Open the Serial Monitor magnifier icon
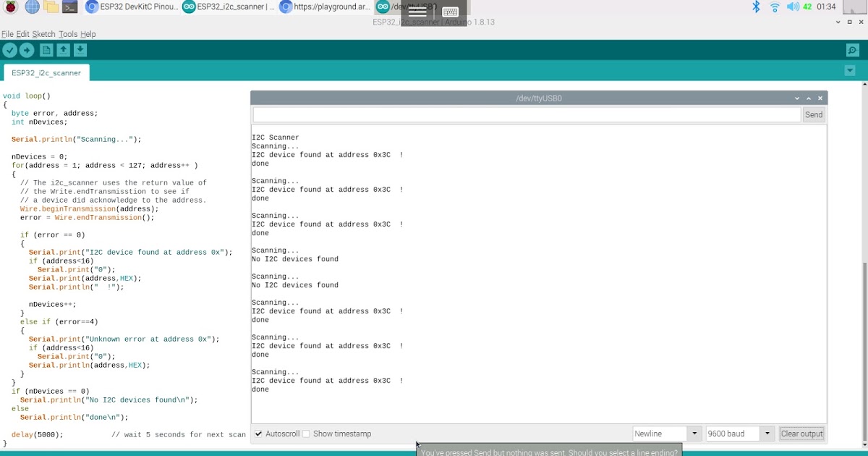868x456 pixels. 852,50
